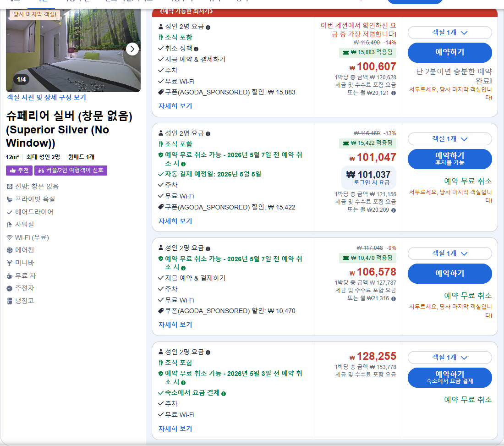The image size is (504, 446).
Task: Click 슈페리어 실버 (창문 없음) room title
Action: [69, 129]
